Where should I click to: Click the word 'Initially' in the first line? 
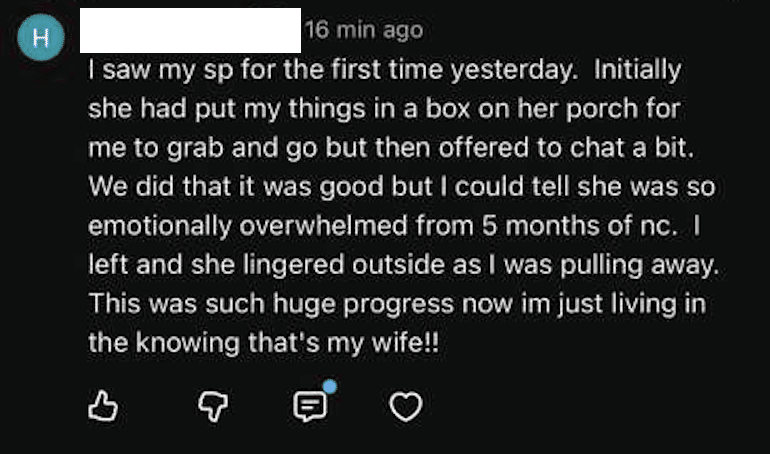(x=637, y=70)
